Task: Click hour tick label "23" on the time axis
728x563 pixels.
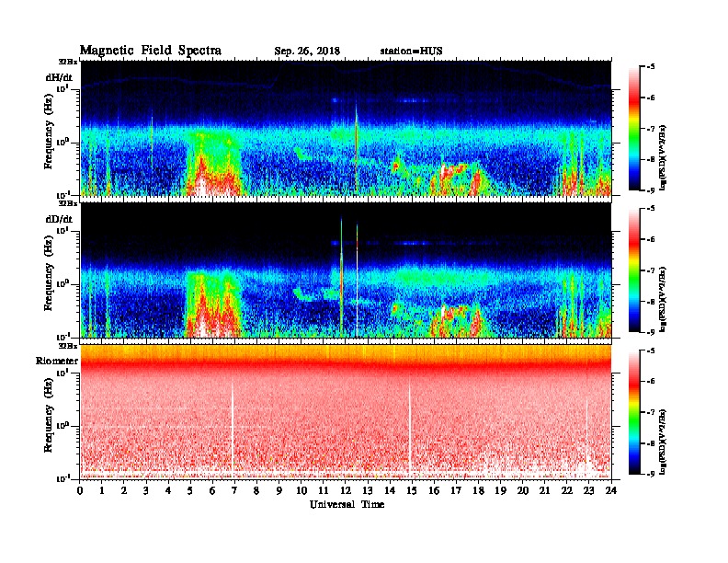Action: click(588, 490)
